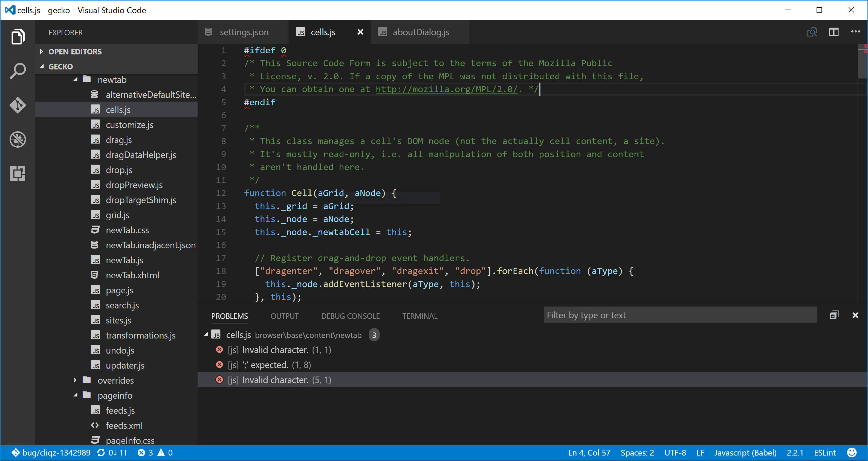Screen dimensions: 868x461
Task: Open the TERMINAL panel tab
Action: 419,316
